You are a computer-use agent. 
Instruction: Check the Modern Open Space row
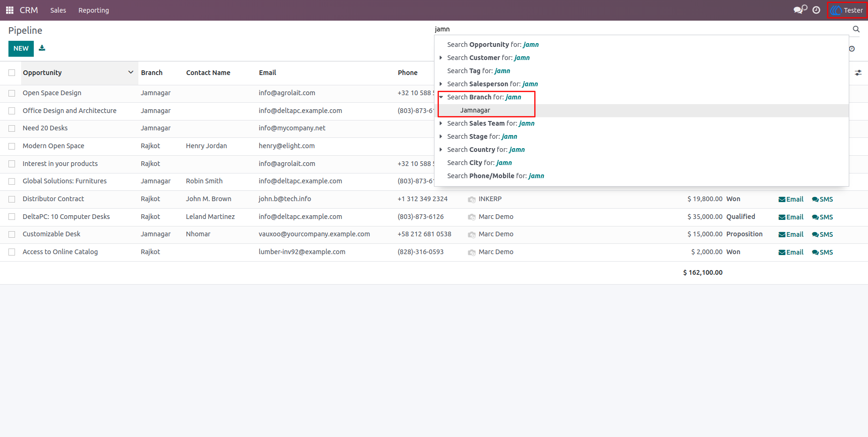coord(12,146)
